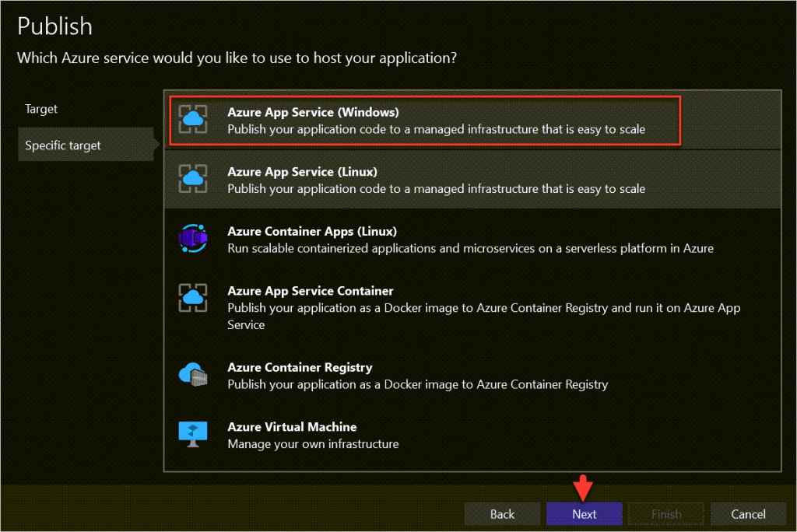Cancel the Publish dialog

click(x=748, y=513)
